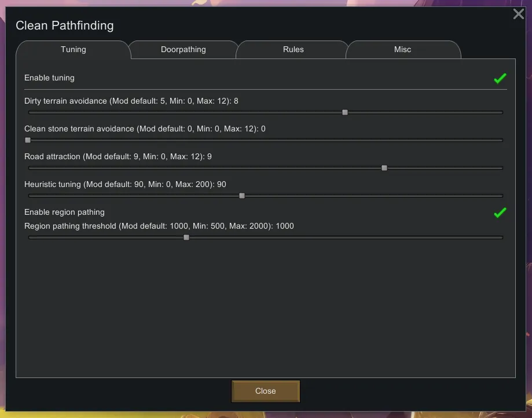Click far right end of Heuristic tuning track
The height and width of the screenshot is (418, 532).
pyautogui.click(x=501, y=196)
